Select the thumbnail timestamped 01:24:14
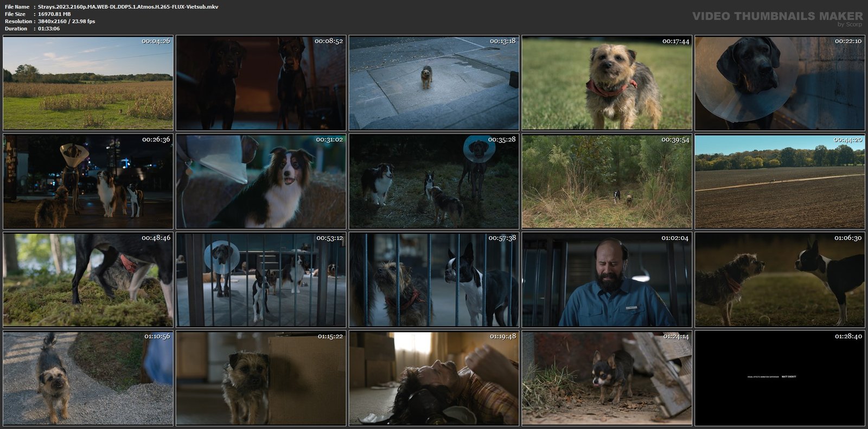 click(x=607, y=378)
